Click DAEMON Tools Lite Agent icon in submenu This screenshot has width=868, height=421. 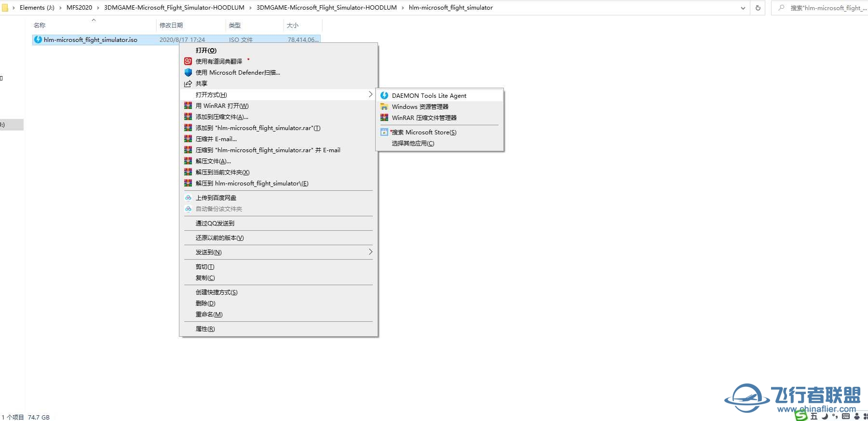(384, 95)
